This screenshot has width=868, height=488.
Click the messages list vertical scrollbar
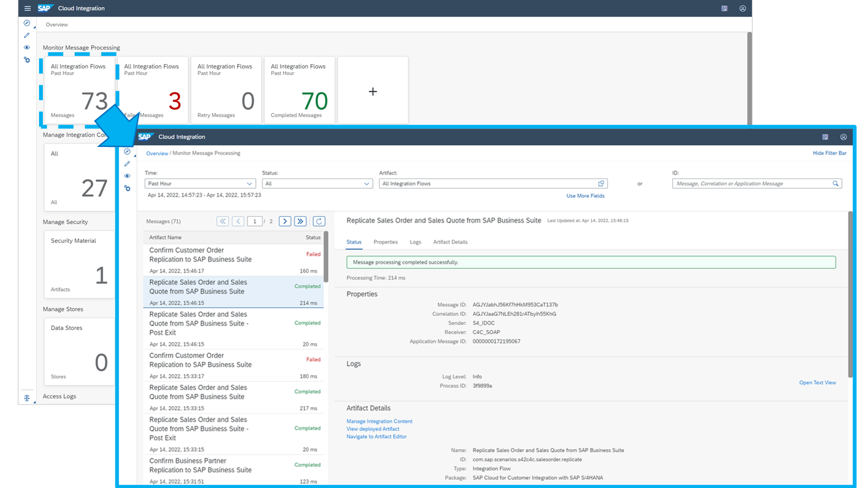click(326, 256)
